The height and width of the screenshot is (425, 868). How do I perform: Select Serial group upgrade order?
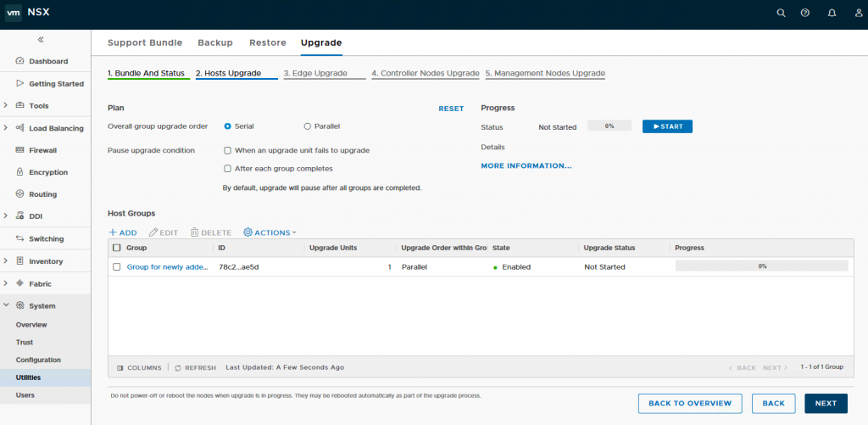pyautogui.click(x=227, y=126)
